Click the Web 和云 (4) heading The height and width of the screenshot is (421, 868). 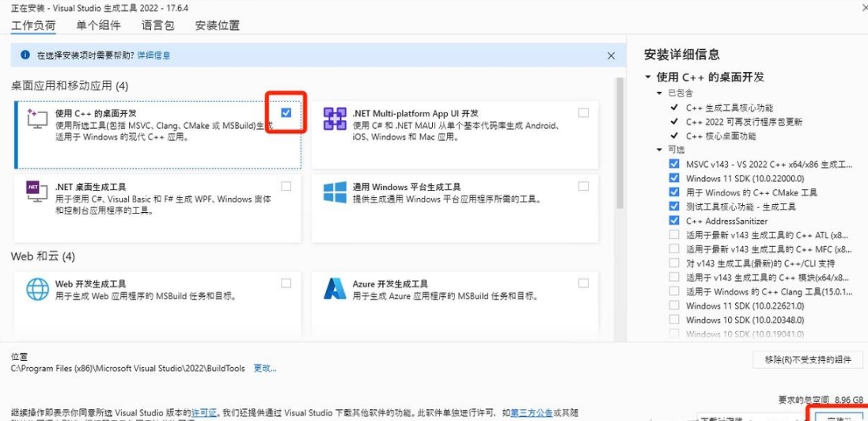[x=43, y=256]
